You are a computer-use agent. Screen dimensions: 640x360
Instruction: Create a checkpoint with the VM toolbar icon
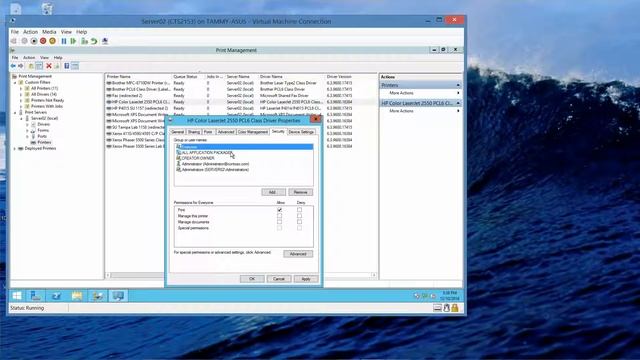pos(84,41)
